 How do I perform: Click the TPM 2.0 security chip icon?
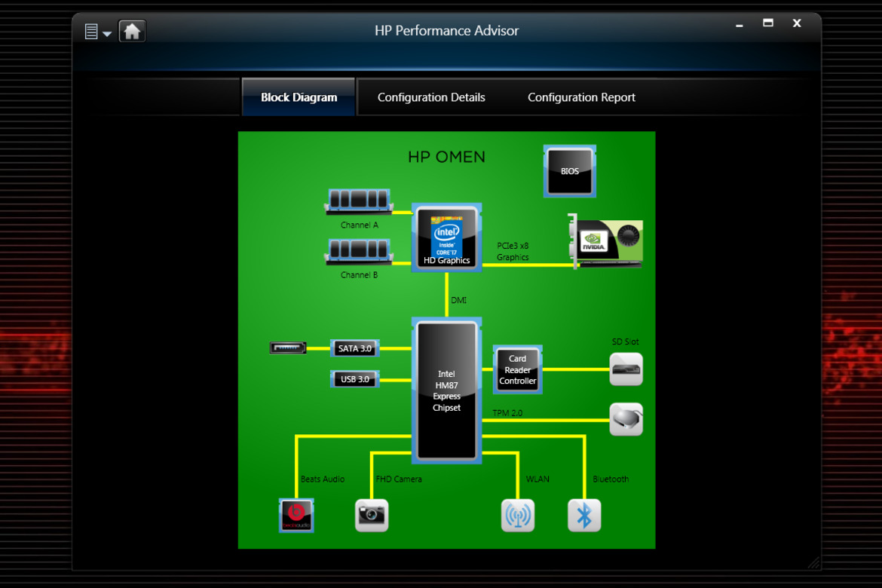pos(626,420)
